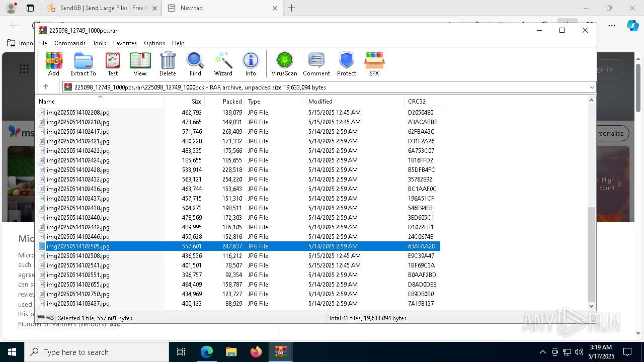The height and width of the screenshot is (362, 644).
Task: Sort files by Type column
Action: click(x=275, y=101)
